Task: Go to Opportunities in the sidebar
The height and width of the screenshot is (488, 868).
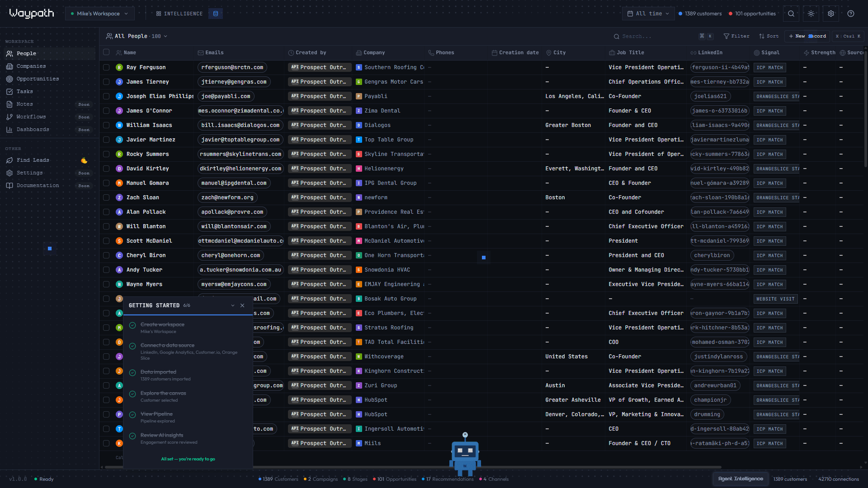Action: pos(38,79)
